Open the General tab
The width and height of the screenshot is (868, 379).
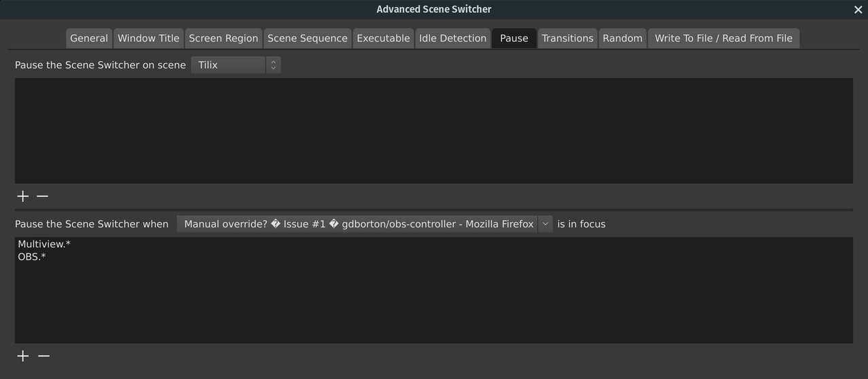89,39
